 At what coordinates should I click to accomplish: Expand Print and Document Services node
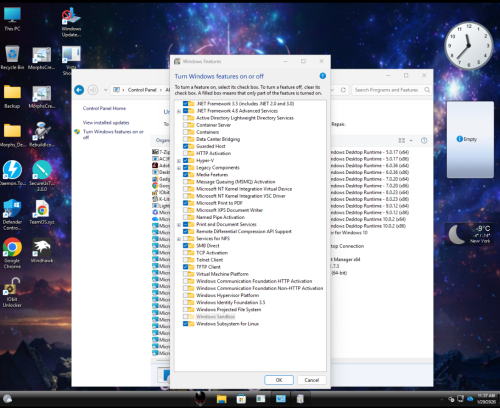pyautogui.click(x=179, y=224)
